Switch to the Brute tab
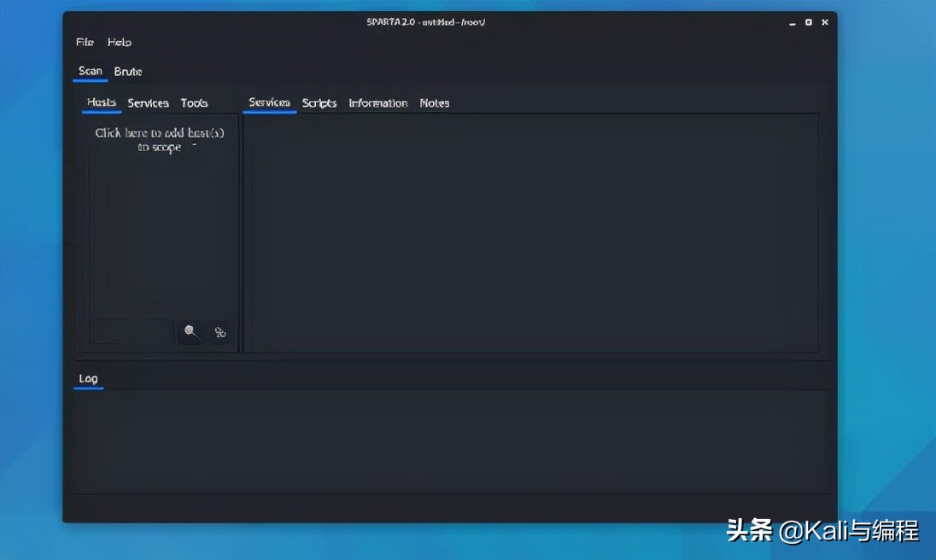 coord(128,72)
